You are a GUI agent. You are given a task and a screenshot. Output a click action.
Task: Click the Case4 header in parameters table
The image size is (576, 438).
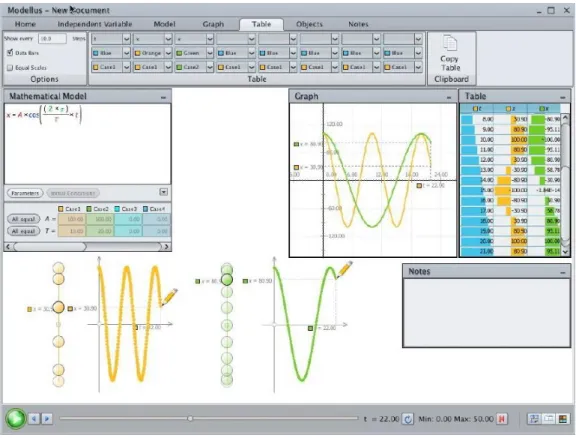click(x=154, y=209)
